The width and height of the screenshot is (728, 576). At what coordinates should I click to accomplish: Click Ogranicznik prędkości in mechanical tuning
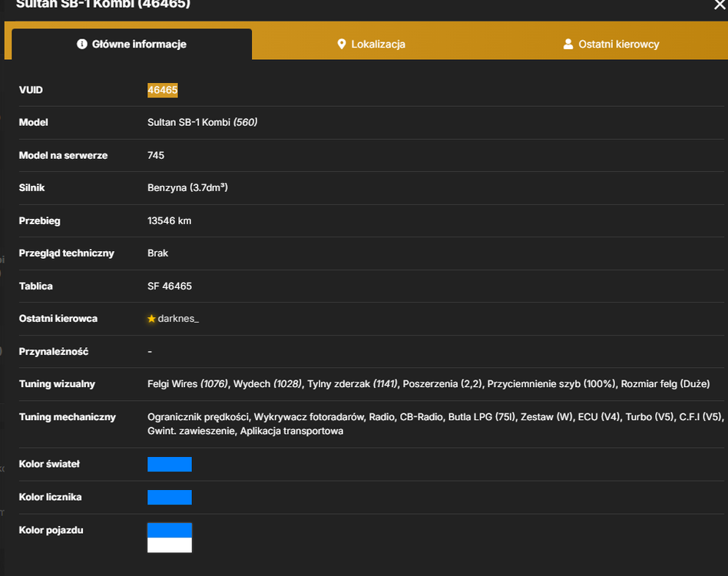(198, 417)
